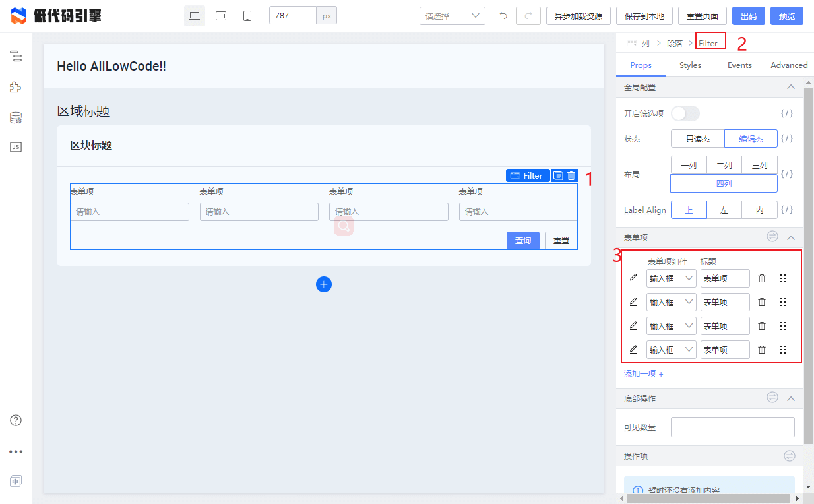
Task: Click the 添加一项 link to add an item
Action: coord(641,373)
